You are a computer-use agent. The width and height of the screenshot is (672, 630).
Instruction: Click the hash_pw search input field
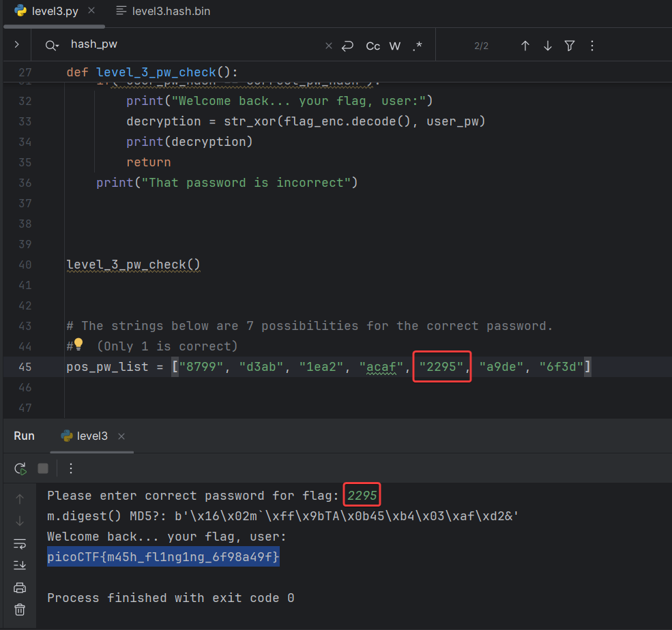click(x=191, y=45)
